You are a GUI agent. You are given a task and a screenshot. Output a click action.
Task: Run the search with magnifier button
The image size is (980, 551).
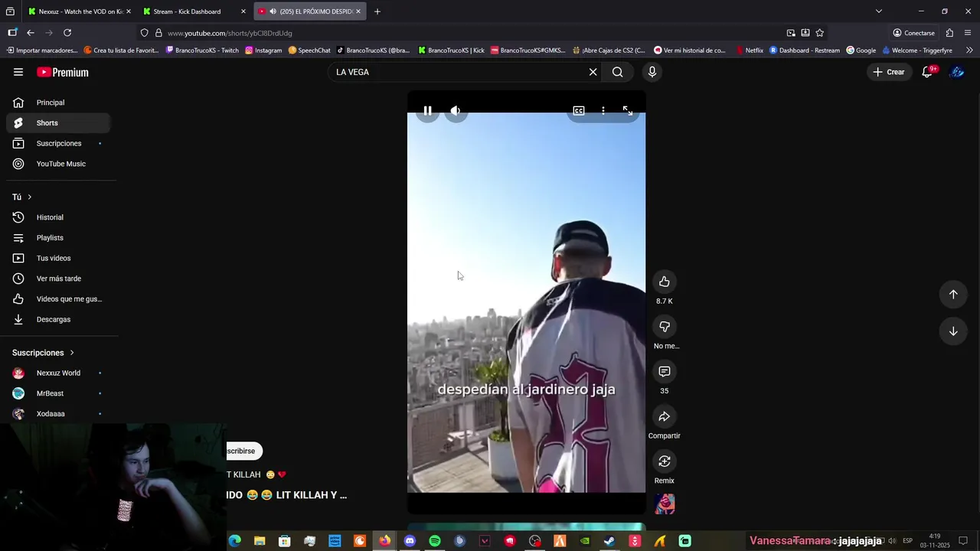pos(617,72)
